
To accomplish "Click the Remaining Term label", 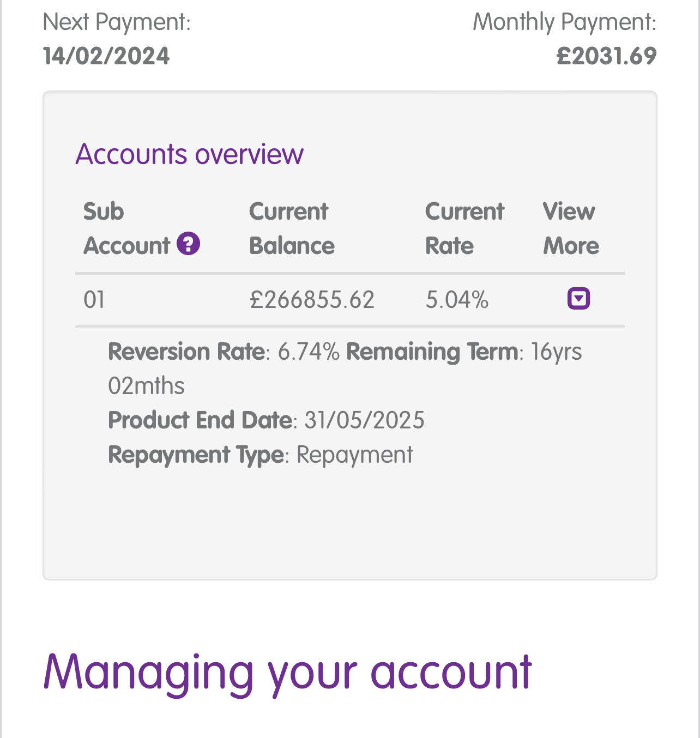I will pos(432,352).
